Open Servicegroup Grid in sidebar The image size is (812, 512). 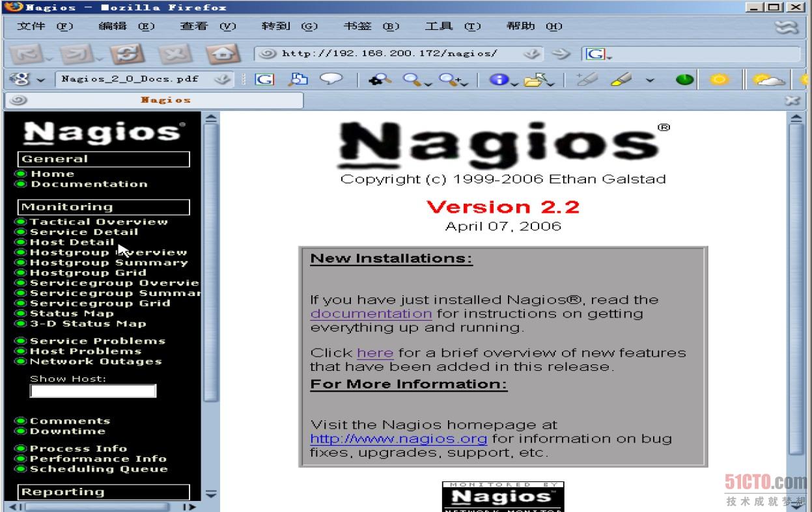[x=100, y=303]
